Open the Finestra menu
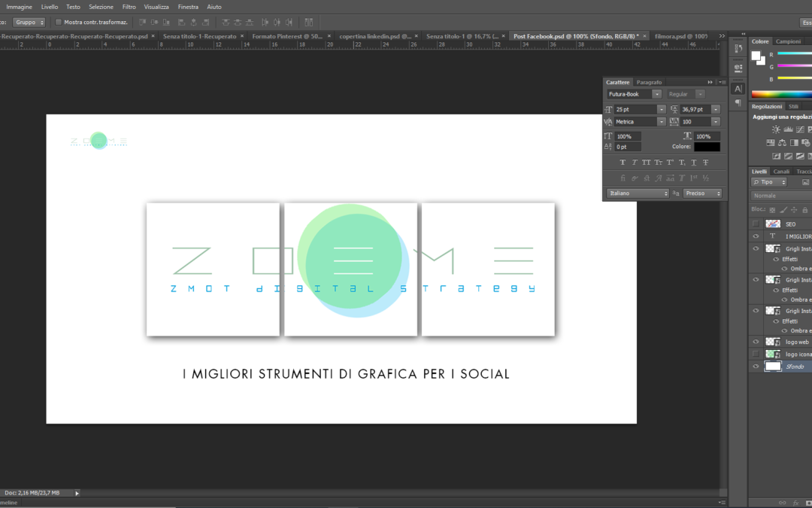Screen dimensions: 812x508 pyautogui.click(x=188, y=7)
